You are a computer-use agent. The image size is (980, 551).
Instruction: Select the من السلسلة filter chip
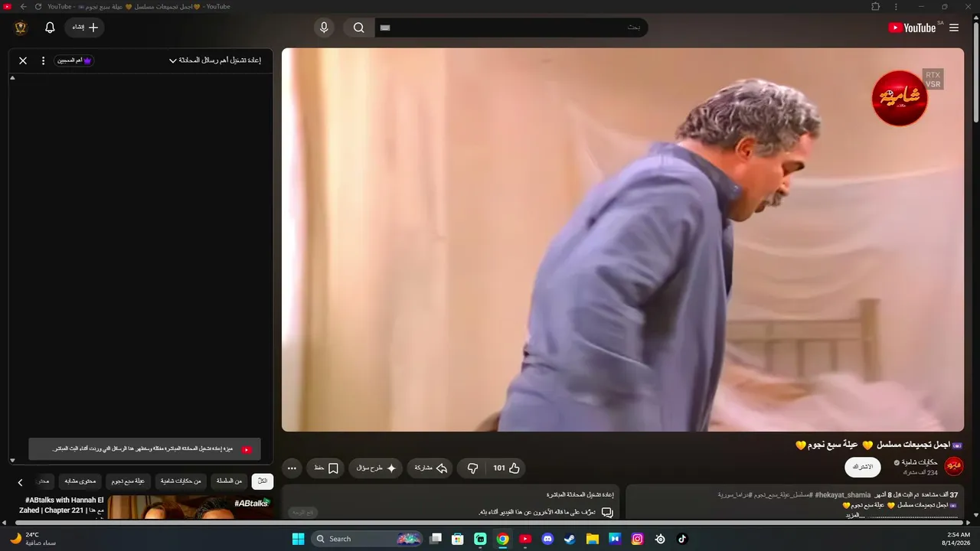point(230,481)
